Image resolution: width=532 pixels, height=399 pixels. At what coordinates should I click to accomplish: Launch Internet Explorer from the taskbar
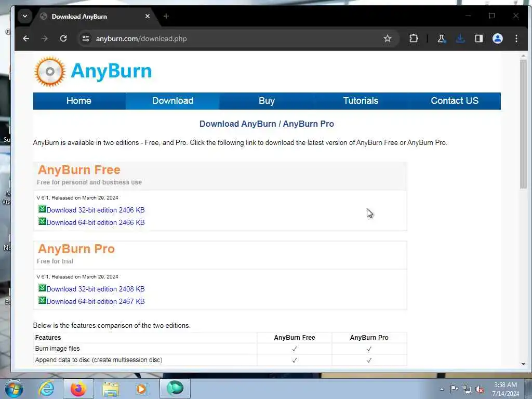(46, 389)
